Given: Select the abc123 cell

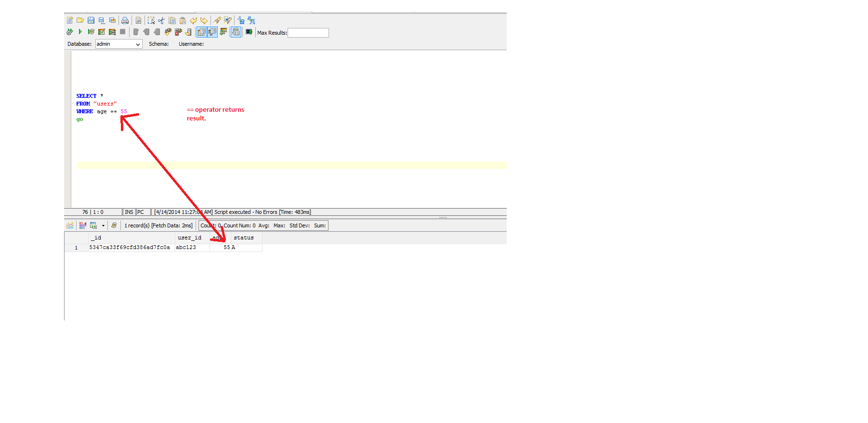Looking at the screenshot, I should point(192,248).
